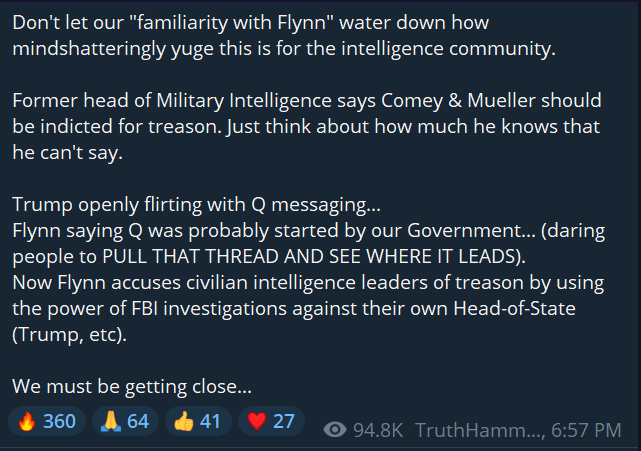The width and height of the screenshot is (641, 451).
Task: Click the "Trump openly flirting with Q messaging" line
Action: [x=197, y=204]
